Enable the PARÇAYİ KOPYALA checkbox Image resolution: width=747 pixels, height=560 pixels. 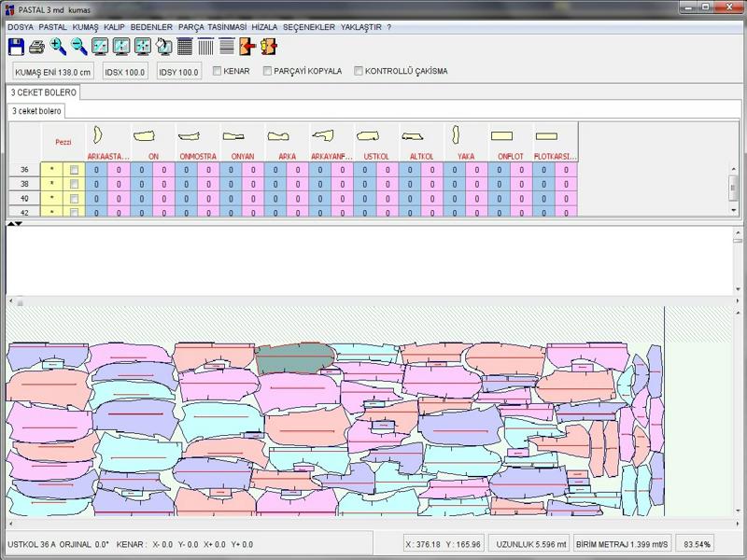267,71
